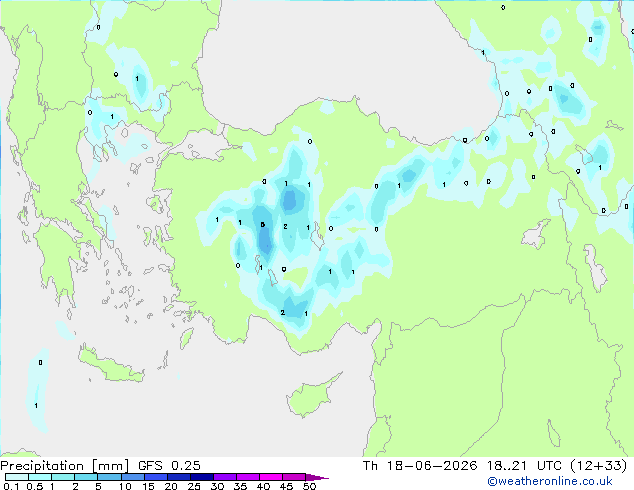Screen dimensions: 634x490
Task: Click the 'GFS 0.25' model label
Action: point(169,466)
